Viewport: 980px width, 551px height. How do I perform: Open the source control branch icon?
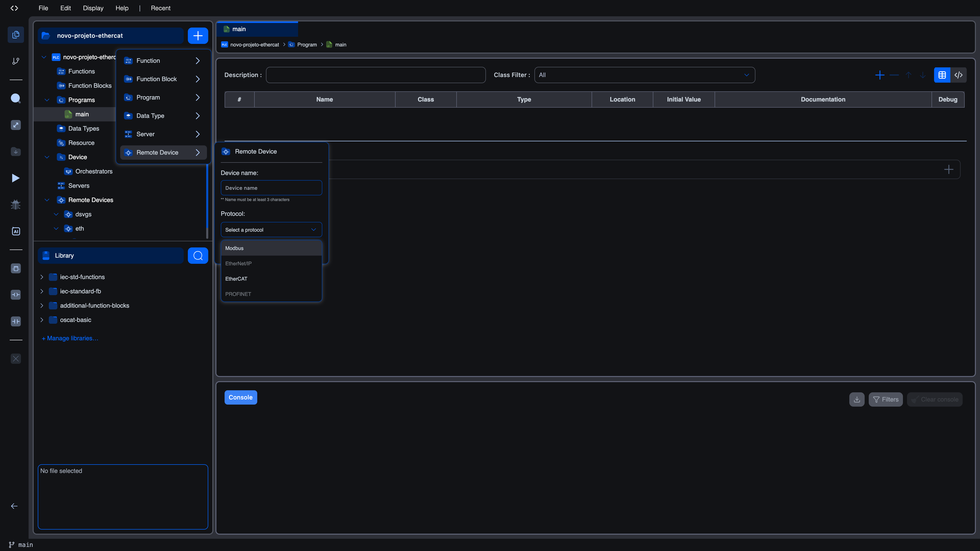coord(16,61)
